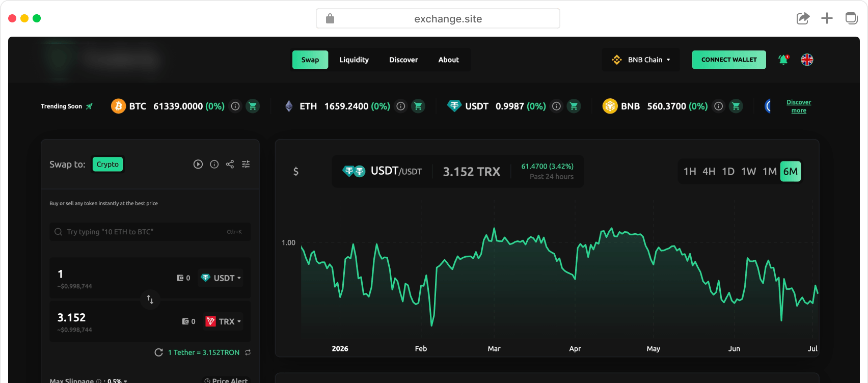
Task: Show info for ETH ticker
Action: [401, 106]
